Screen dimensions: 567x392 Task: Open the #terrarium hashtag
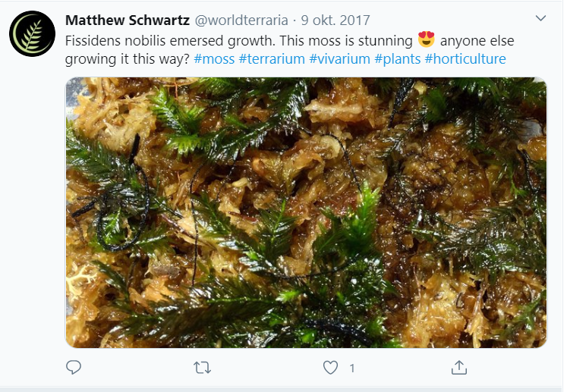272,59
